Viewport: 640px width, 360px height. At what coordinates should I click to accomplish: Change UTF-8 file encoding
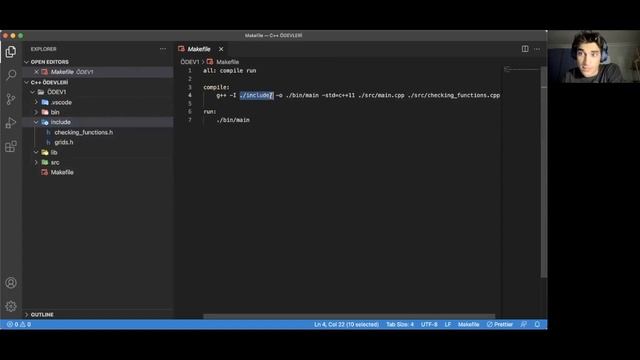pos(429,324)
